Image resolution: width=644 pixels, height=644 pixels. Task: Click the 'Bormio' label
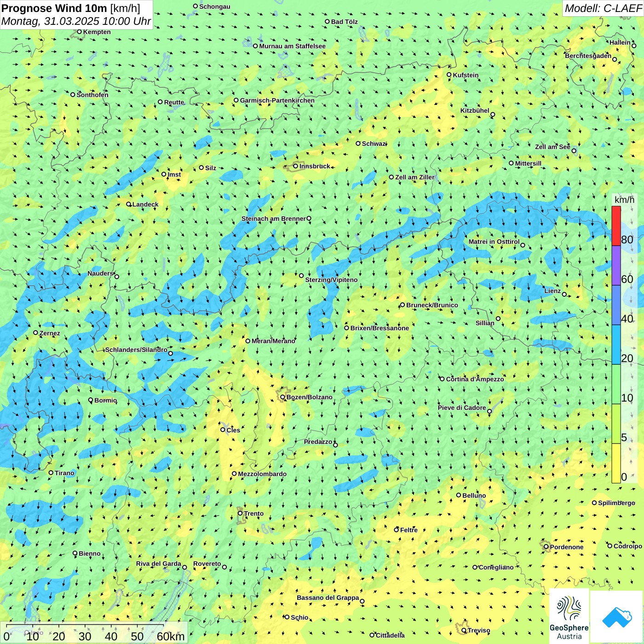click(105, 400)
